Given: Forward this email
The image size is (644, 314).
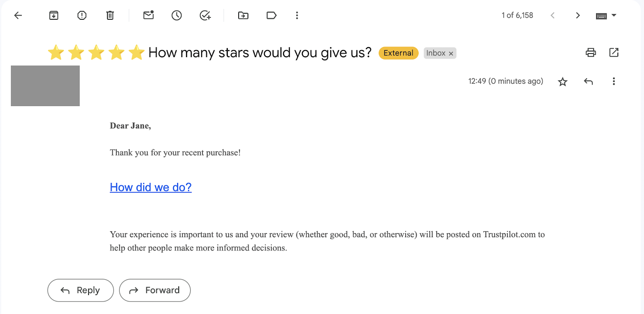Looking at the screenshot, I should click(155, 290).
